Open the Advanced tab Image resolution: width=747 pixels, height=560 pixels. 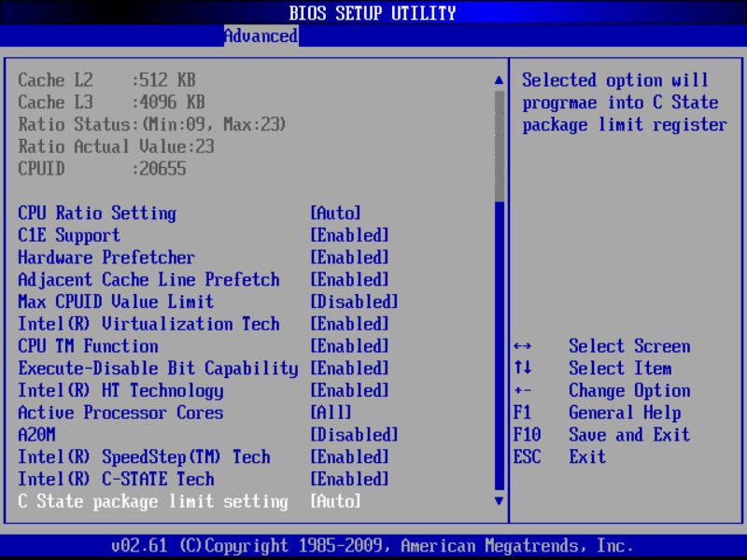click(261, 35)
